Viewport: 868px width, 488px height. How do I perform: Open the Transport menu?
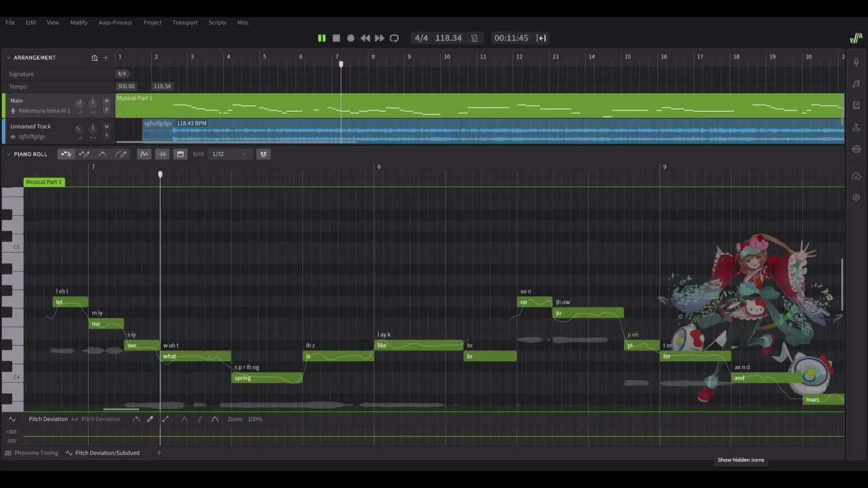pos(185,22)
